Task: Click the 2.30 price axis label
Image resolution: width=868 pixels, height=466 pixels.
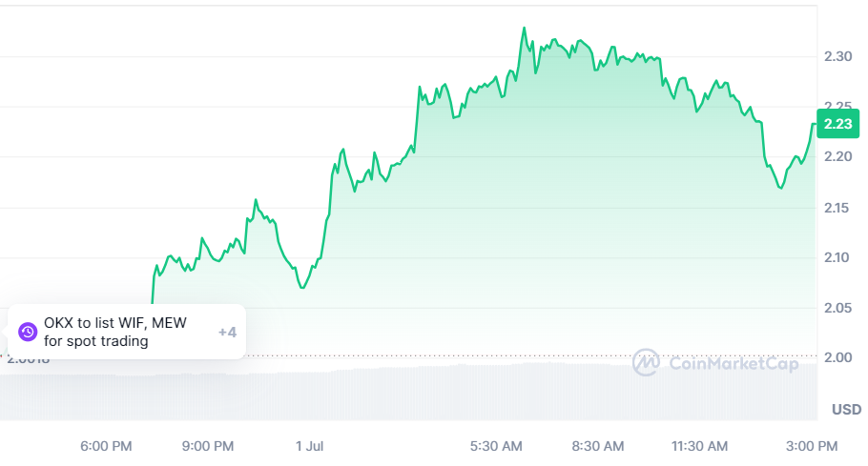Action: (838, 57)
